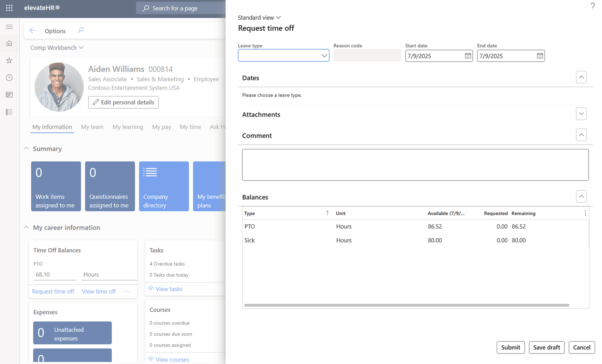
Task: Collapse the Balances section
Action: point(581,196)
